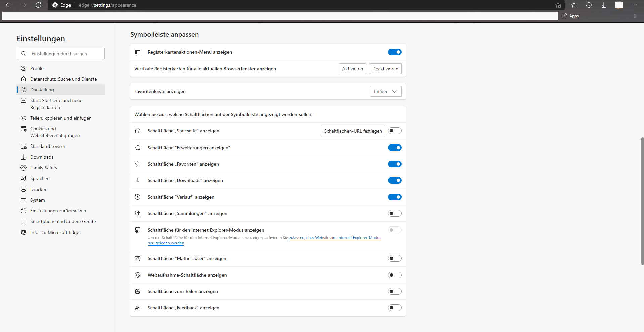The height and width of the screenshot is (332, 644).
Task: Open the profile avatar in toolbar
Action: [x=619, y=5]
